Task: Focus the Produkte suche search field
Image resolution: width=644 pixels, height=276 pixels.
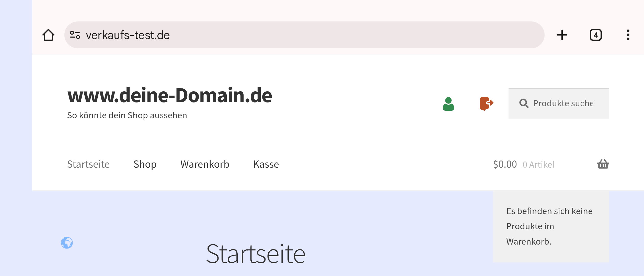Action: pyautogui.click(x=559, y=103)
